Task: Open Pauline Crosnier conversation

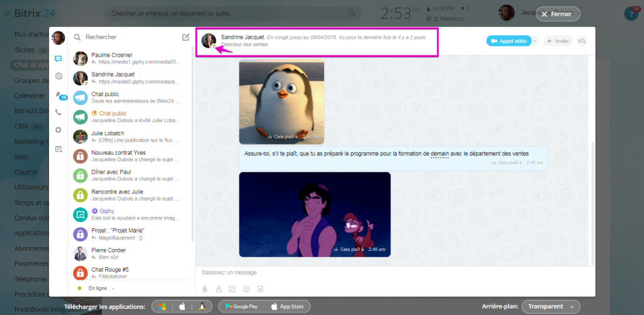Action: 130,58
